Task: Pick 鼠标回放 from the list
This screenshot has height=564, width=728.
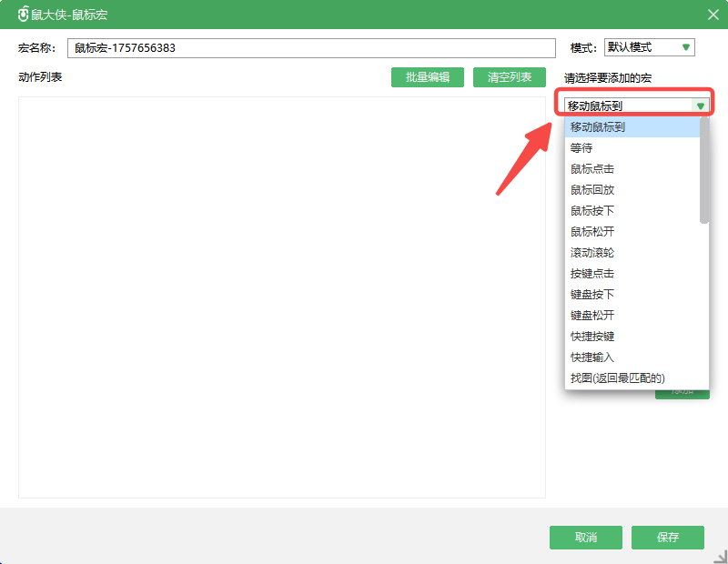Action: [592, 189]
